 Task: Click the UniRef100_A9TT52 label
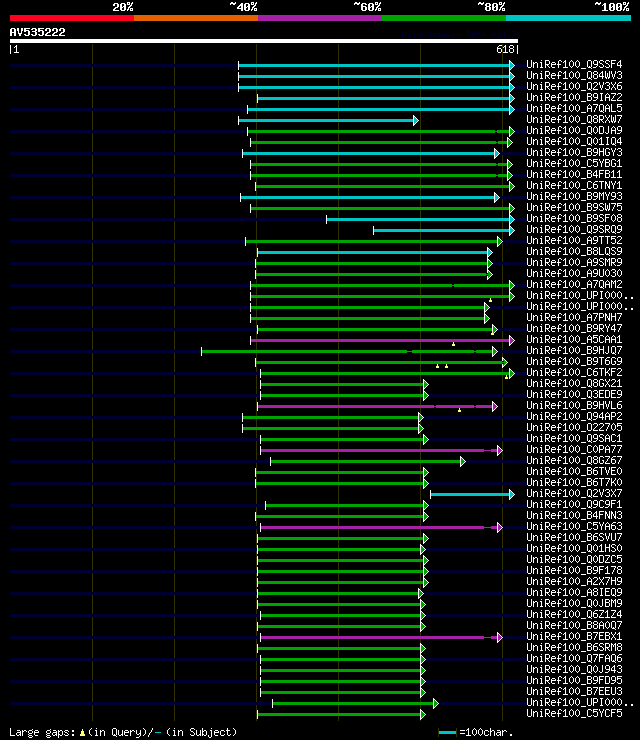[574, 240]
